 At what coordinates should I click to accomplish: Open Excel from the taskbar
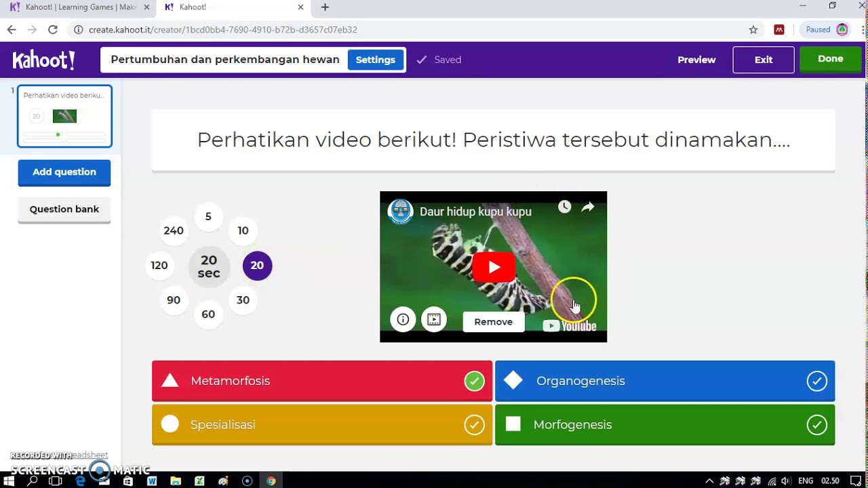pos(199,481)
